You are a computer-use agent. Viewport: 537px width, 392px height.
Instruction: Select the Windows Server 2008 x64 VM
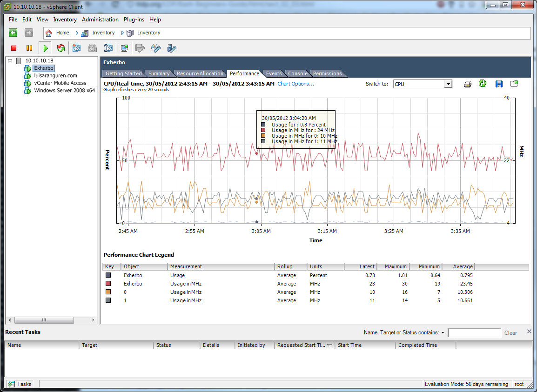coord(65,90)
